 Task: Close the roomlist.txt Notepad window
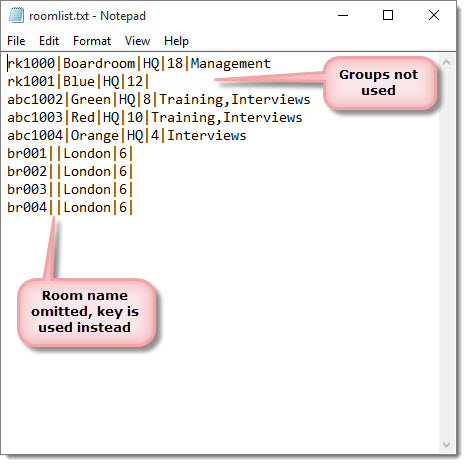point(434,15)
